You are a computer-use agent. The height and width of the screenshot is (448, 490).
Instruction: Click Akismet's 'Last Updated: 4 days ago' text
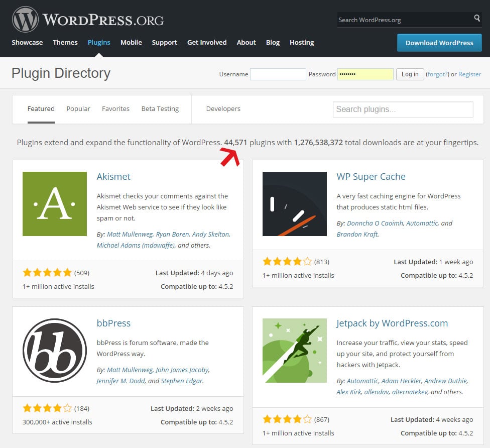(x=194, y=273)
